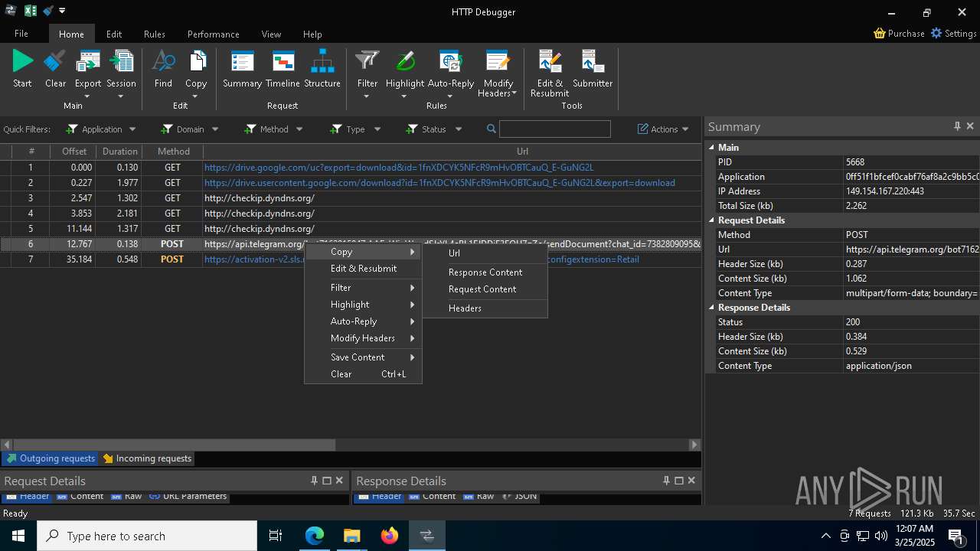Open the drive.google.com request URL
This screenshot has height=551, width=980.
point(399,168)
